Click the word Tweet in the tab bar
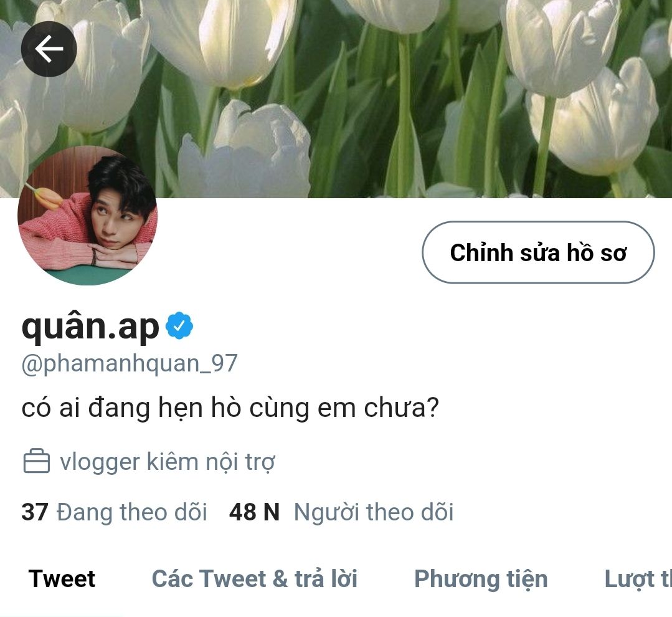 pyautogui.click(x=62, y=579)
